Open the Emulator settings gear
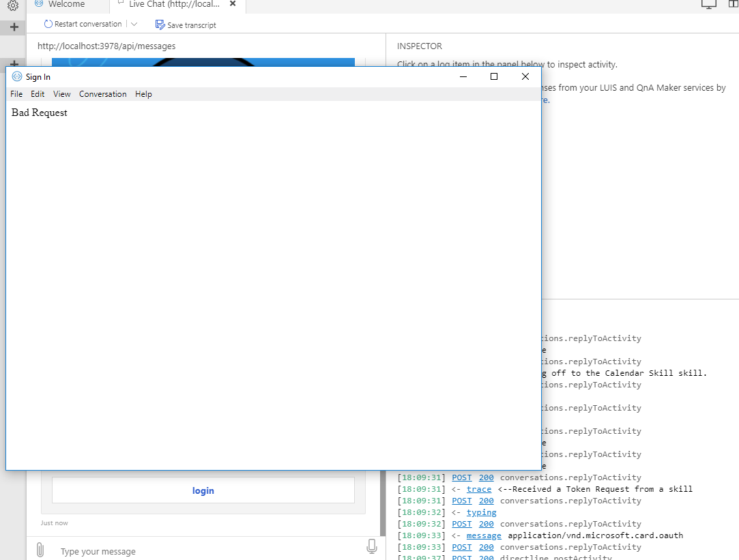The height and width of the screenshot is (560, 739). tap(12, 5)
